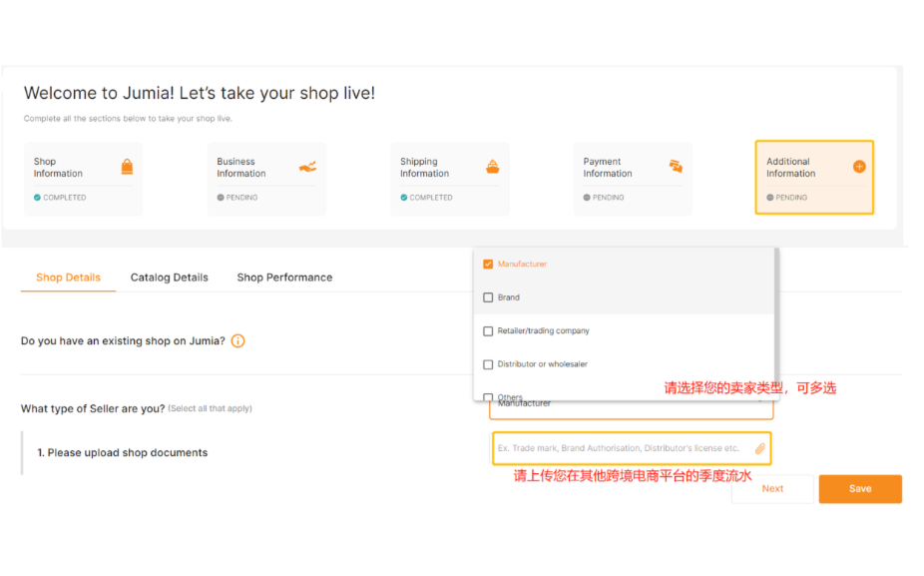The height and width of the screenshot is (576, 924).
Task: Open the Business Information step card
Action: click(x=266, y=179)
